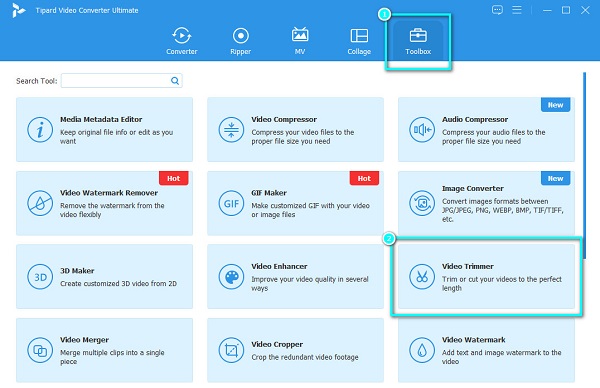600x388 pixels.
Task: Click the feedback chat icon in title bar
Action: pos(497,10)
